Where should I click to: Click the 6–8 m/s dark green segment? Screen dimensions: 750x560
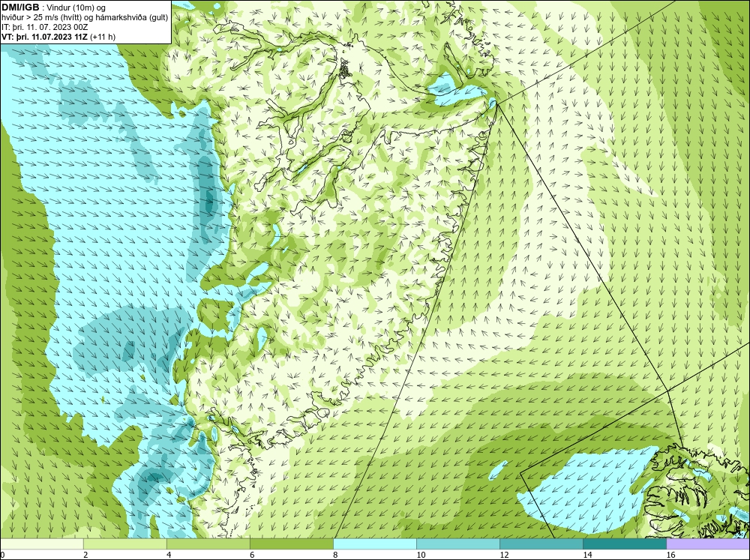coord(292,544)
